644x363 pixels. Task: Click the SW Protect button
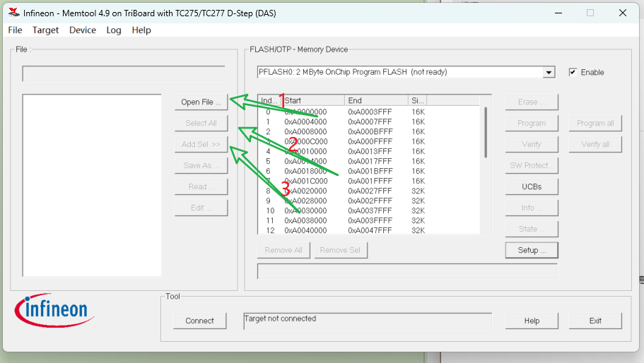pos(532,165)
